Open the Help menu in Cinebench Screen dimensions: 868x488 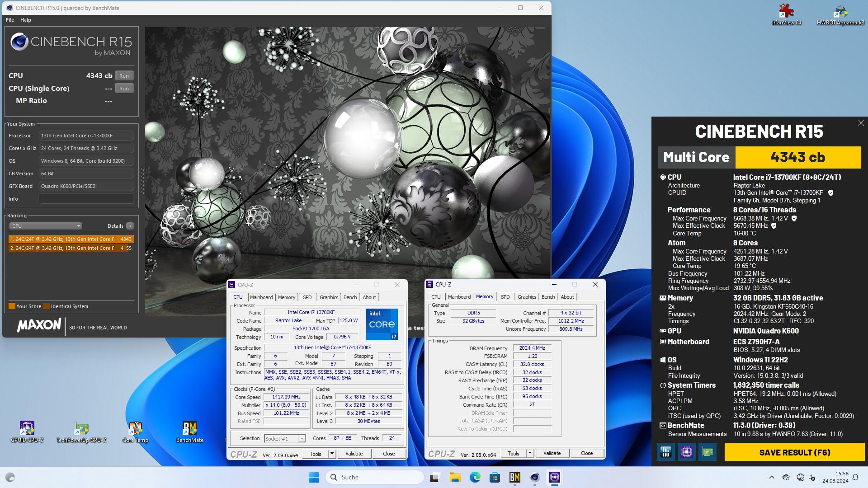coord(26,20)
